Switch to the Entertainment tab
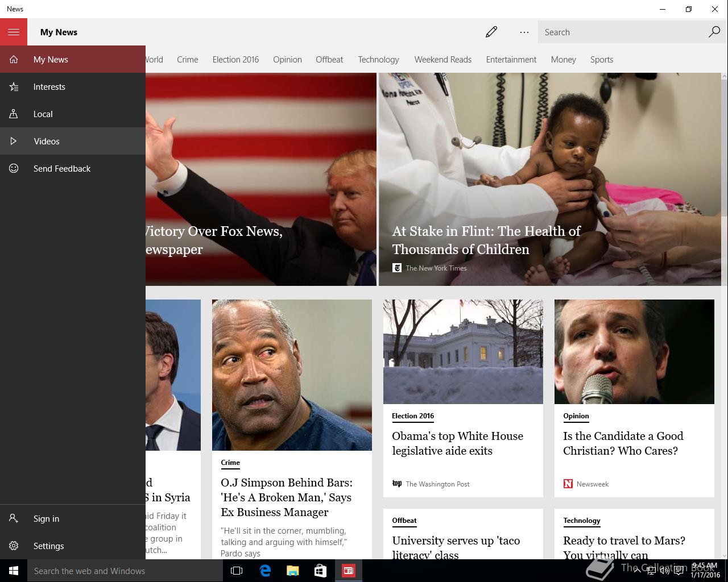 point(511,59)
